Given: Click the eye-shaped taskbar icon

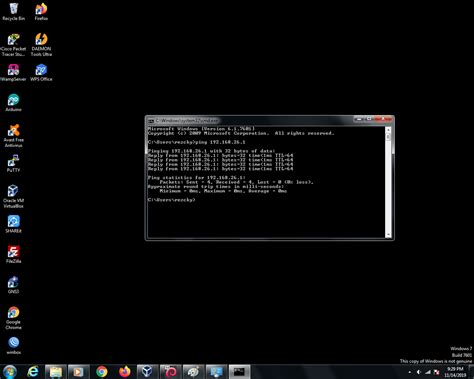Looking at the screenshot, I should (x=193, y=371).
